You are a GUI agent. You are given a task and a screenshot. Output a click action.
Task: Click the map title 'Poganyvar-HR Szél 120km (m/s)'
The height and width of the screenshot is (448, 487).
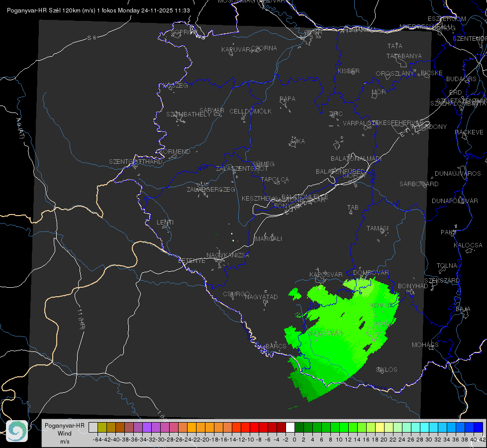[51, 10]
